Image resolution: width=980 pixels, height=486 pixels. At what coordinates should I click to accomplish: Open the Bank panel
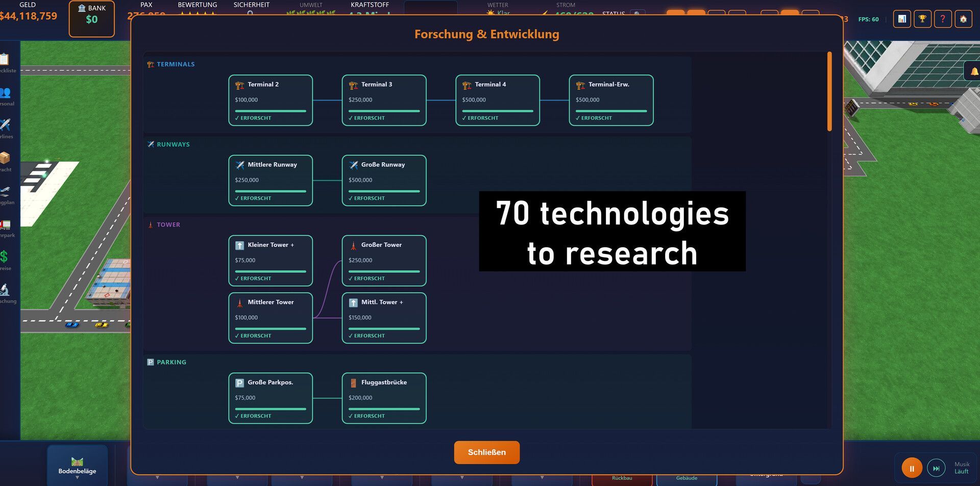point(92,19)
